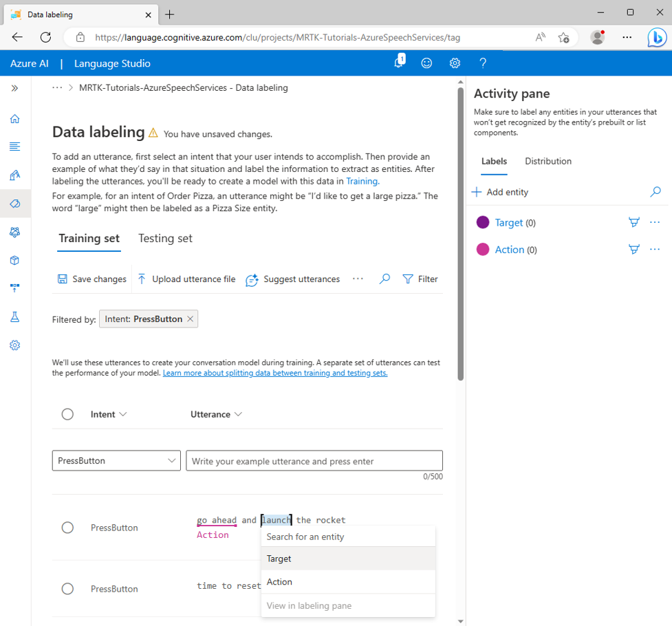Open the Home icon in sidebar
Screen dimensions: 672x626
[x=15, y=119]
